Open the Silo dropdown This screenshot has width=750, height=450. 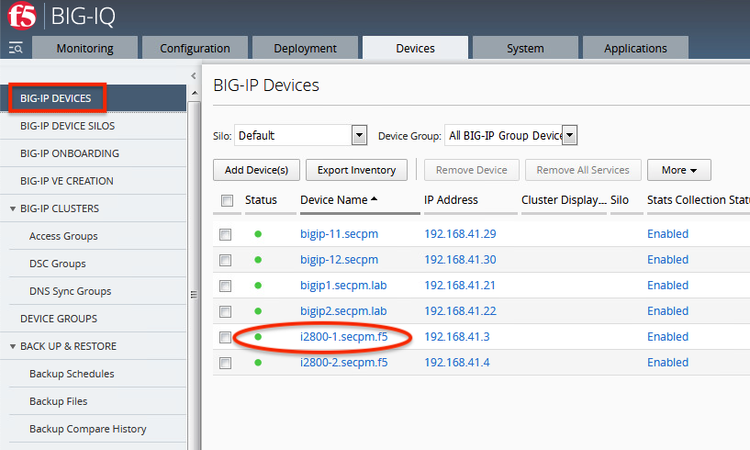pos(360,135)
